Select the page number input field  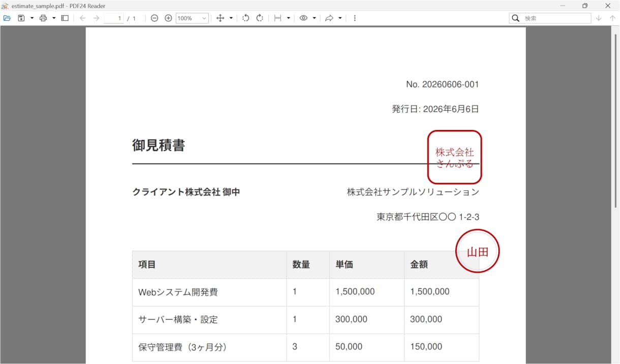tap(114, 18)
